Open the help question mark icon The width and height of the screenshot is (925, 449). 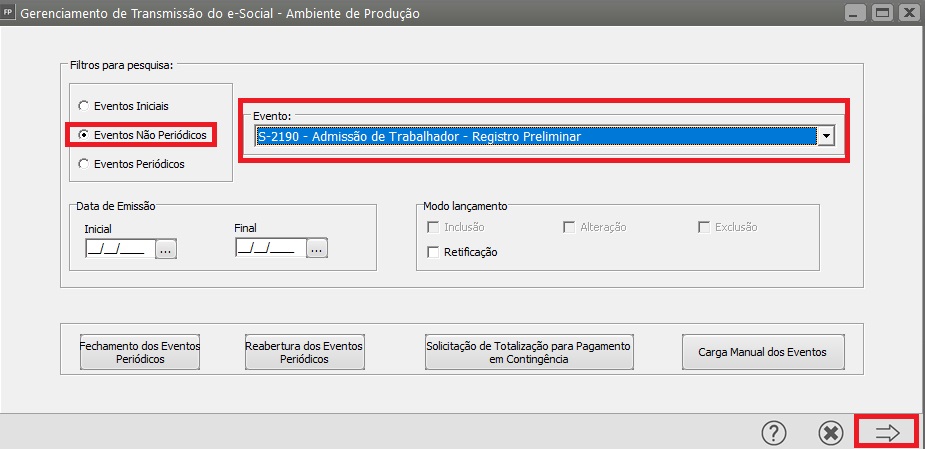click(775, 433)
